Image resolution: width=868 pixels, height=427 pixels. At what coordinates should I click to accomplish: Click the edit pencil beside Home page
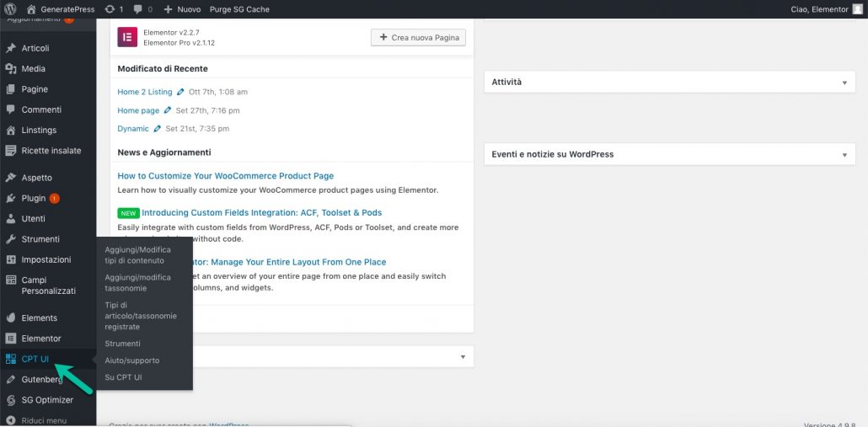click(x=168, y=110)
